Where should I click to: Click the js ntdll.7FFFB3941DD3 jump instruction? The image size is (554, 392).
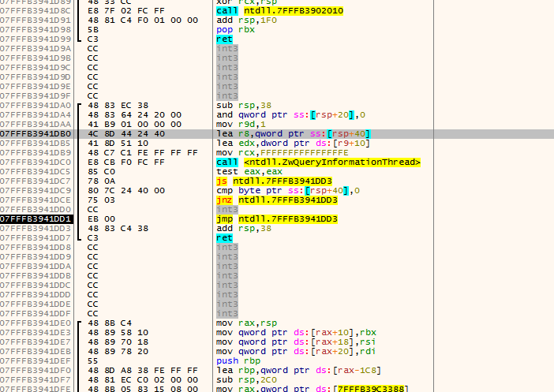point(276,181)
